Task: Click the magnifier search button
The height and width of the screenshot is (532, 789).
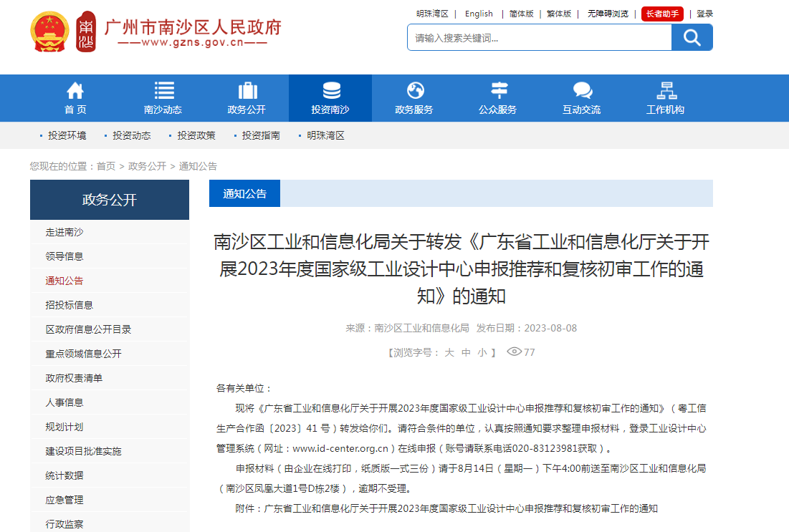Action: [x=692, y=37]
